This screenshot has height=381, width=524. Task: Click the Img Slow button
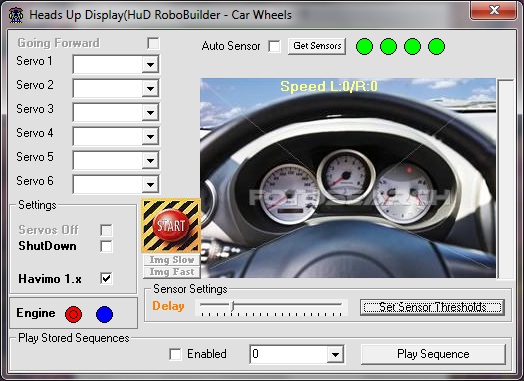(172, 260)
